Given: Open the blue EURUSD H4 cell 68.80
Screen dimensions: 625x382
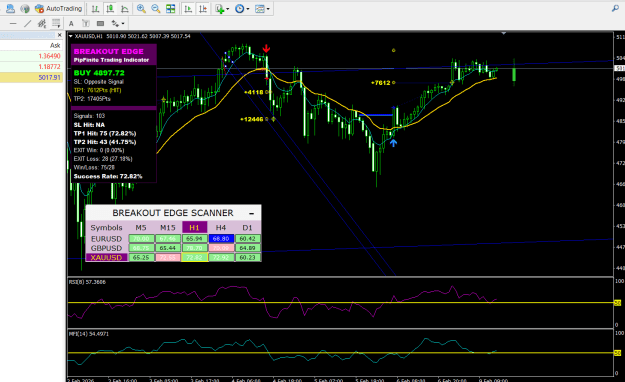Looking at the screenshot, I should tap(221, 239).
